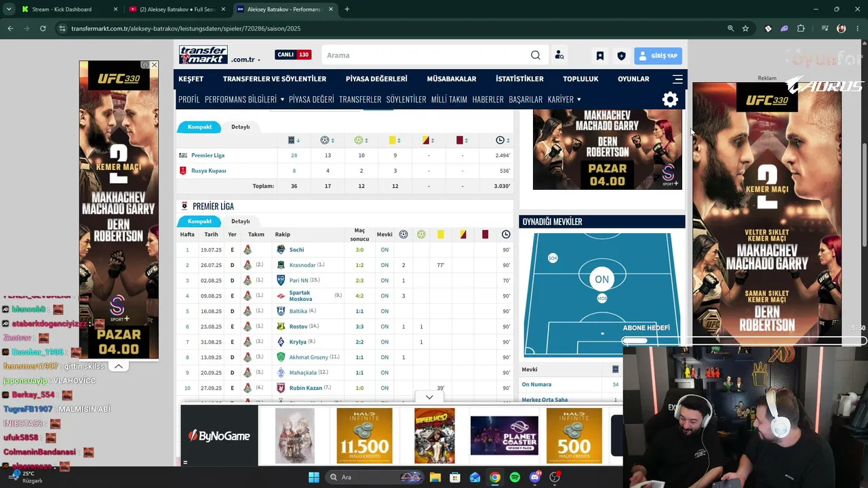Open the bookmark watchlist icon in header
This screenshot has height=488, width=868.
pos(600,56)
